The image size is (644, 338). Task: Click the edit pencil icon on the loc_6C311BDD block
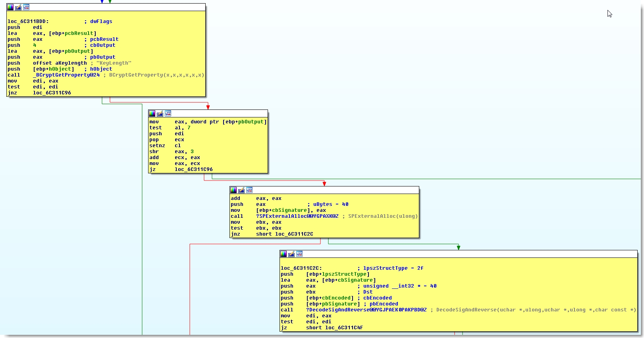coord(18,7)
